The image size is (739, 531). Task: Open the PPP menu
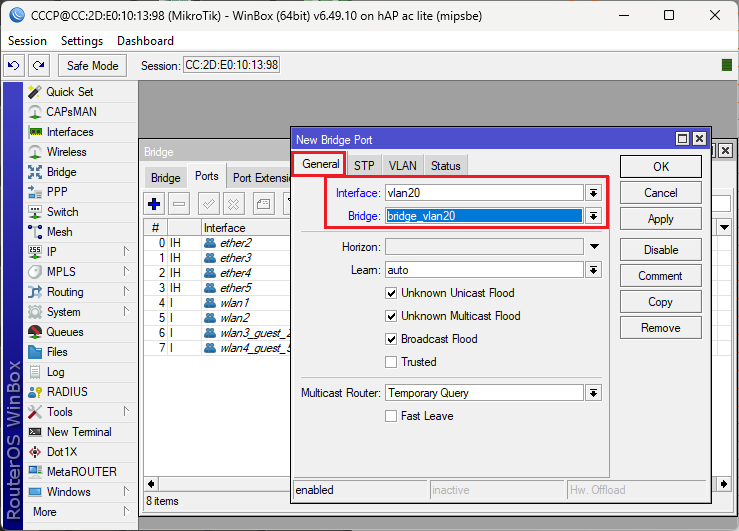pos(57,192)
